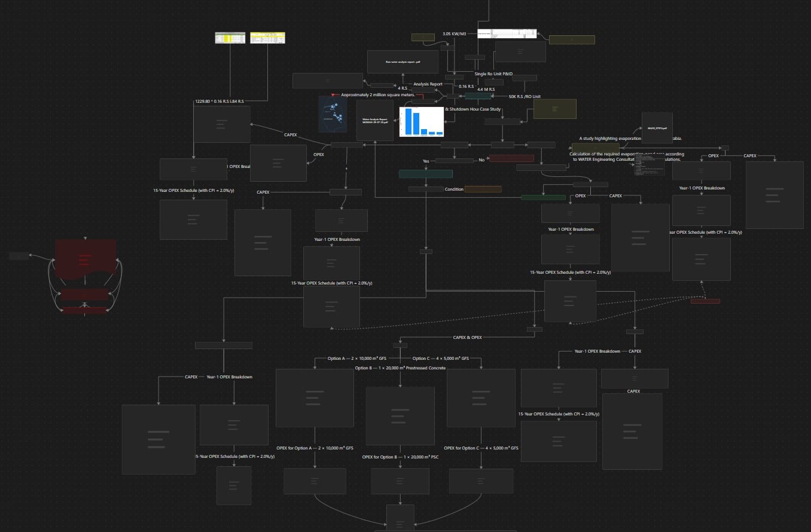The height and width of the screenshot is (532, 811).
Task: Select the Single Ro Unit P&ID label
Action: [x=493, y=74]
